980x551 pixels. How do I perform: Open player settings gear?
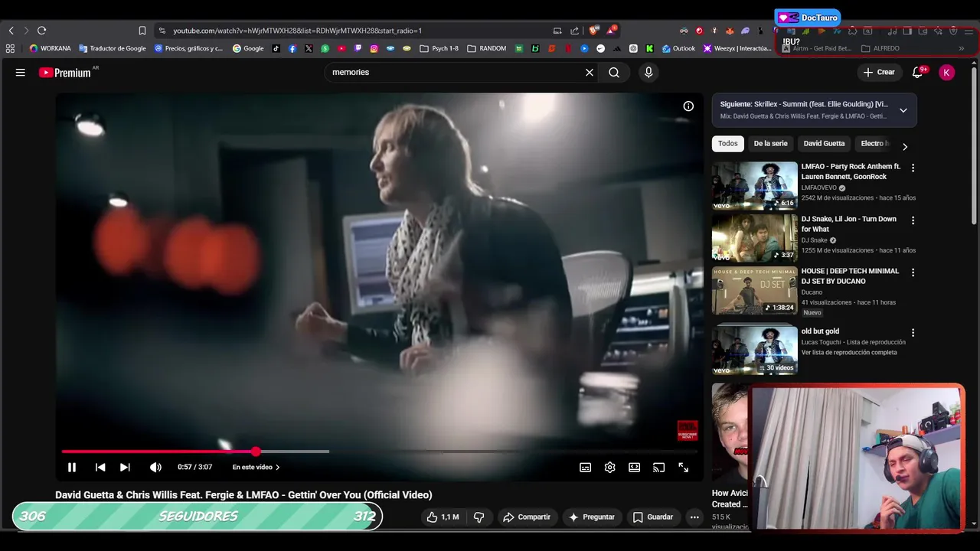point(610,468)
